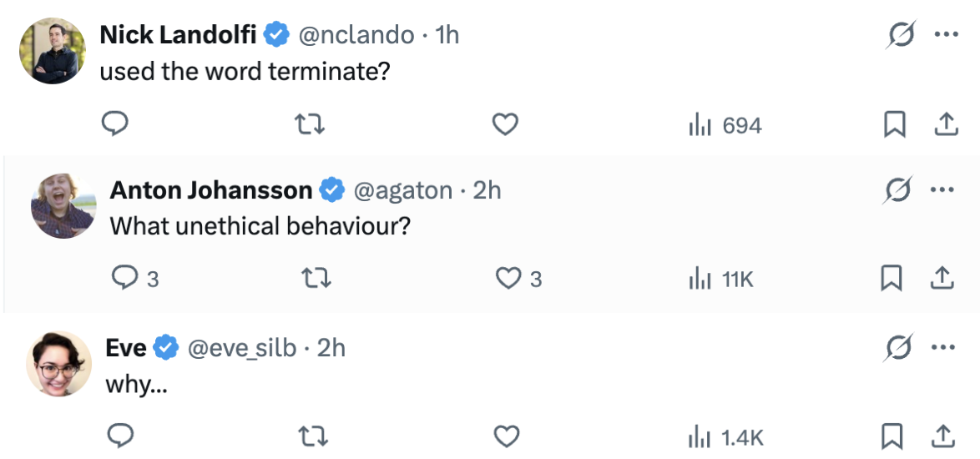Screen dimensions: 980x459
Task: Bookmark Nick Landolfi's tweet
Action: pos(894,124)
